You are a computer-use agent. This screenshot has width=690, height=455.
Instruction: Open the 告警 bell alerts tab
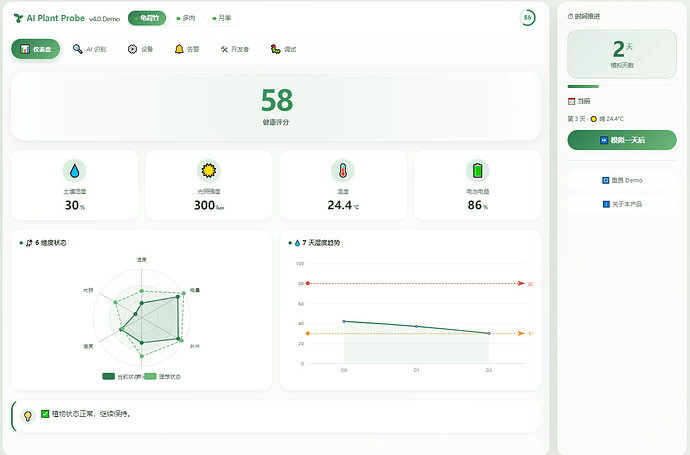click(x=187, y=49)
